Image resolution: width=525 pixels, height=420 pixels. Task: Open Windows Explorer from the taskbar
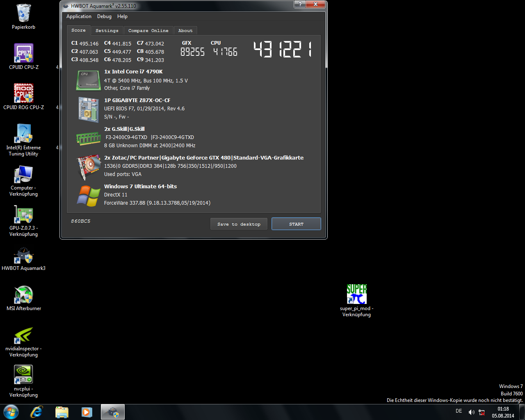pos(62,412)
